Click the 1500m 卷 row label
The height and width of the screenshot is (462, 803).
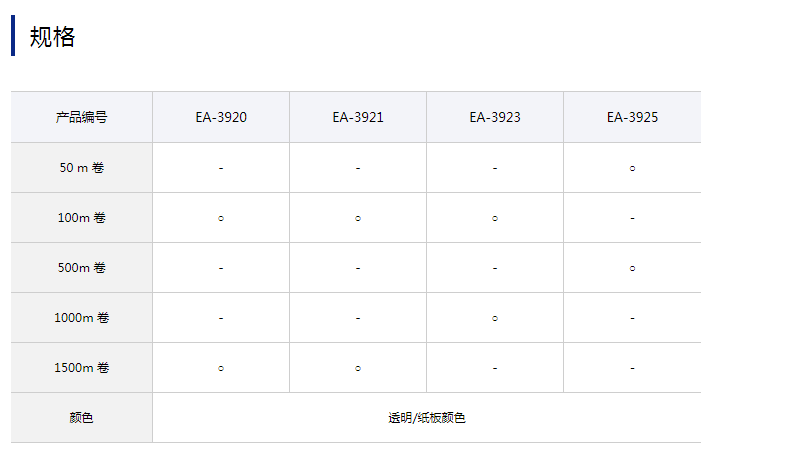tap(82, 368)
